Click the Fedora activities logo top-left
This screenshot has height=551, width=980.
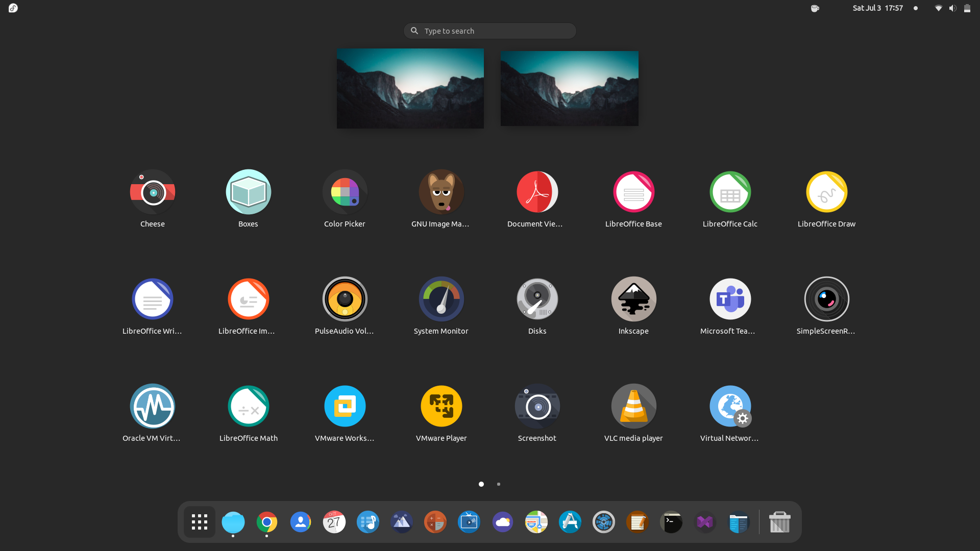click(13, 8)
